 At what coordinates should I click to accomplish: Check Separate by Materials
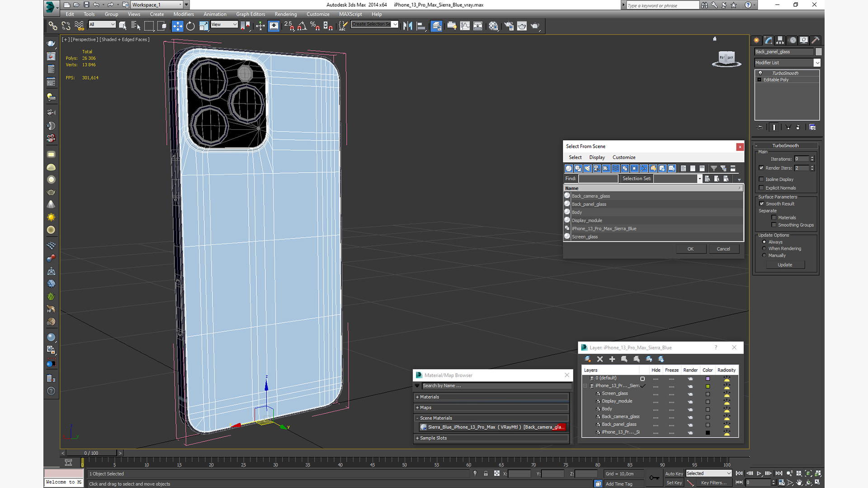774,217
